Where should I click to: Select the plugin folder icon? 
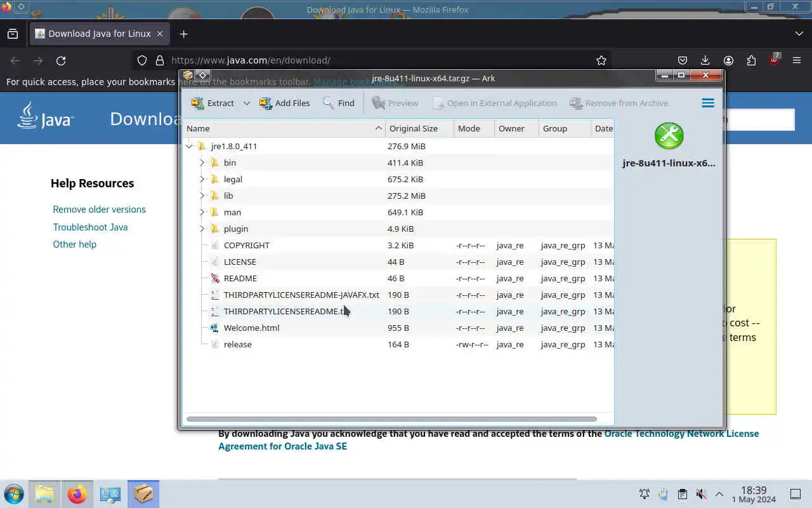pyautogui.click(x=214, y=229)
